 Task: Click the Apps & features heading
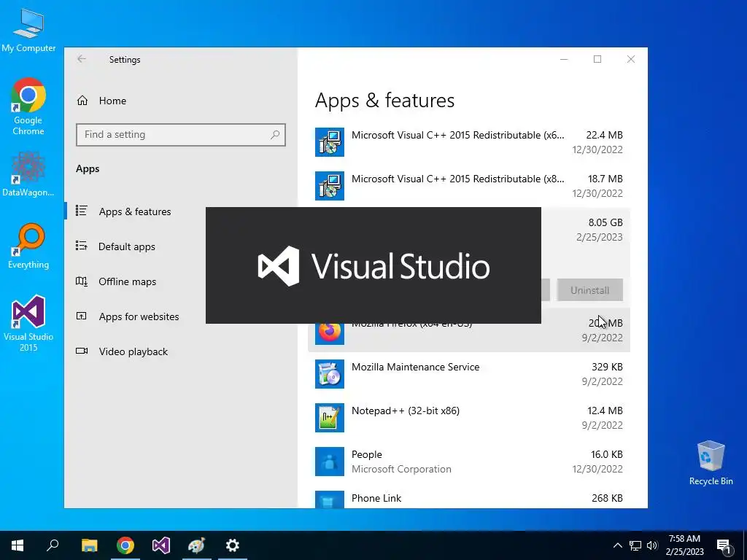tap(384, 101)
